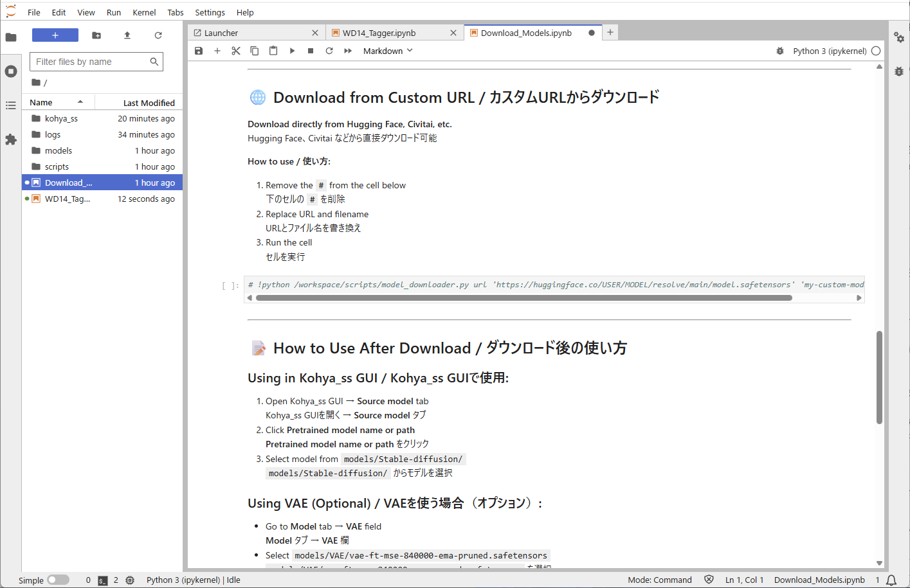Run the selected cell

292,51
